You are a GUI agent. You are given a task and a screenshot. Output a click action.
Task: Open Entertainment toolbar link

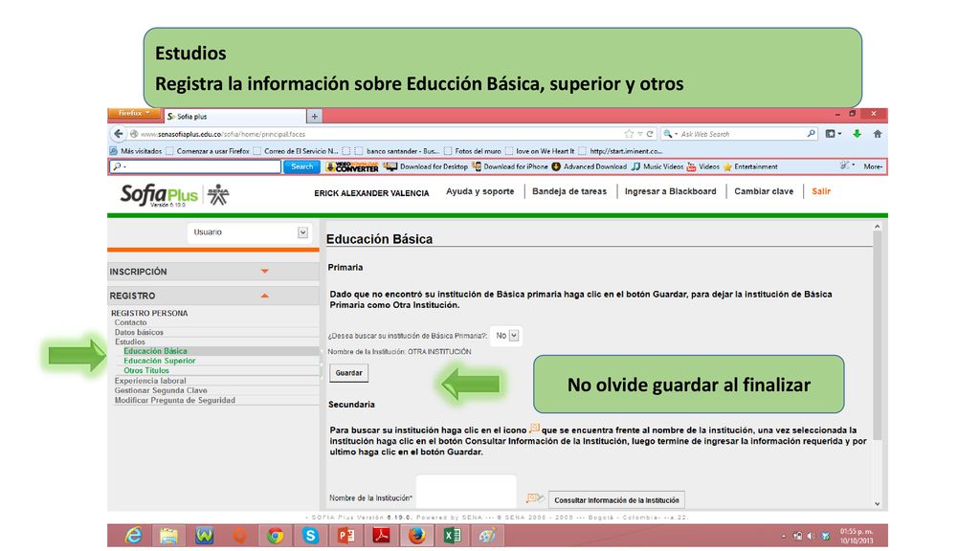coord(750,166)
